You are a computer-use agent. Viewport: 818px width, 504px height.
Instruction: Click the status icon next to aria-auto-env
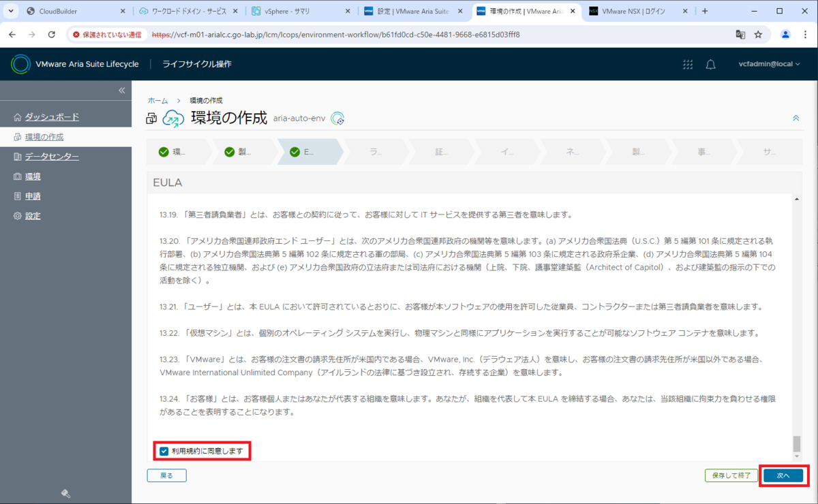click(x=337, y=119)
